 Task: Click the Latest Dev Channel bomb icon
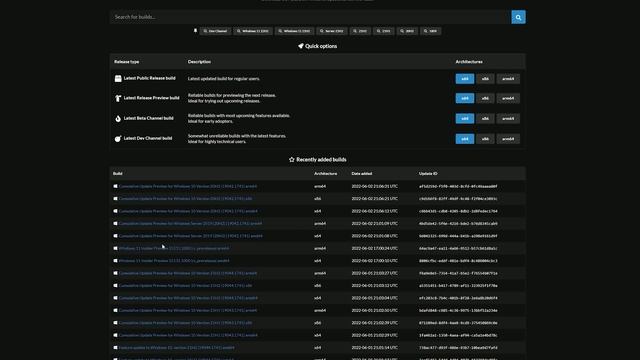tap(118, 139)
